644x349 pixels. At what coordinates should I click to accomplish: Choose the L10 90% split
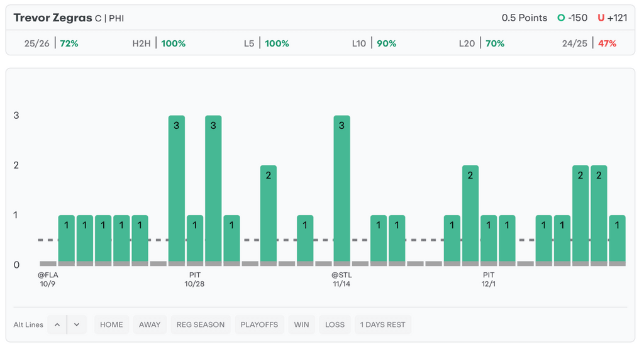pyautogui.click(x=374, y=43)
